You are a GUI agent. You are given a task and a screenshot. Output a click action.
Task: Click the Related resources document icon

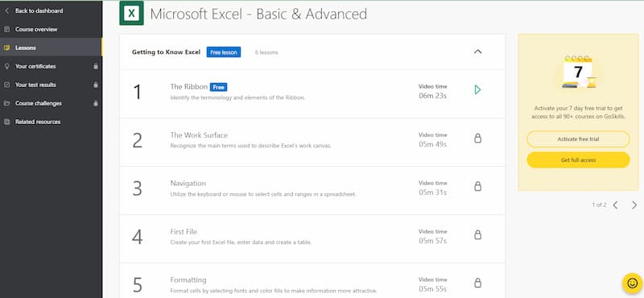[6, 122]
